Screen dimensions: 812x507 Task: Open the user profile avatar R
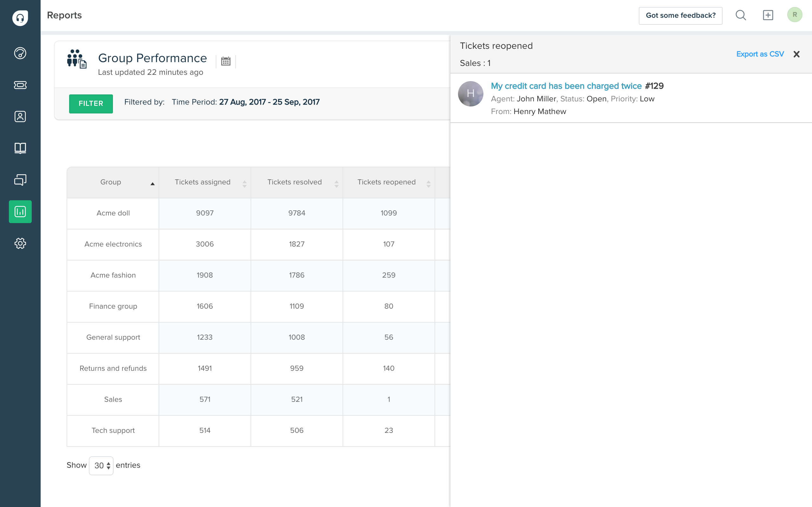(x=794, y=15)
